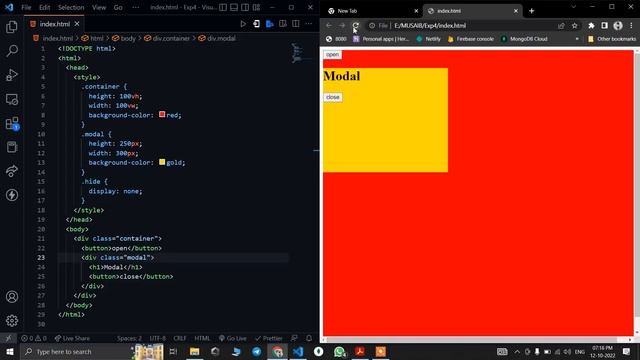Open remote window indicator in status bar

point(8,338)
